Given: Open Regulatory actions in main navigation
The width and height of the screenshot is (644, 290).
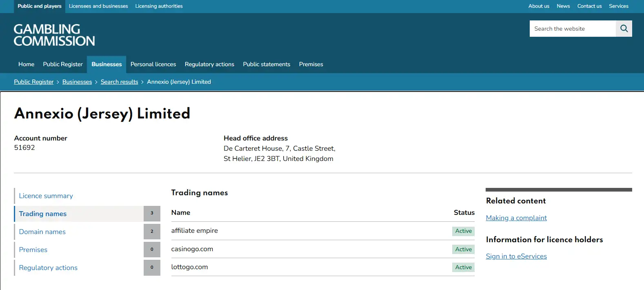Looking at the screenshot, I should pyautogui.click(x=209, y=64).
